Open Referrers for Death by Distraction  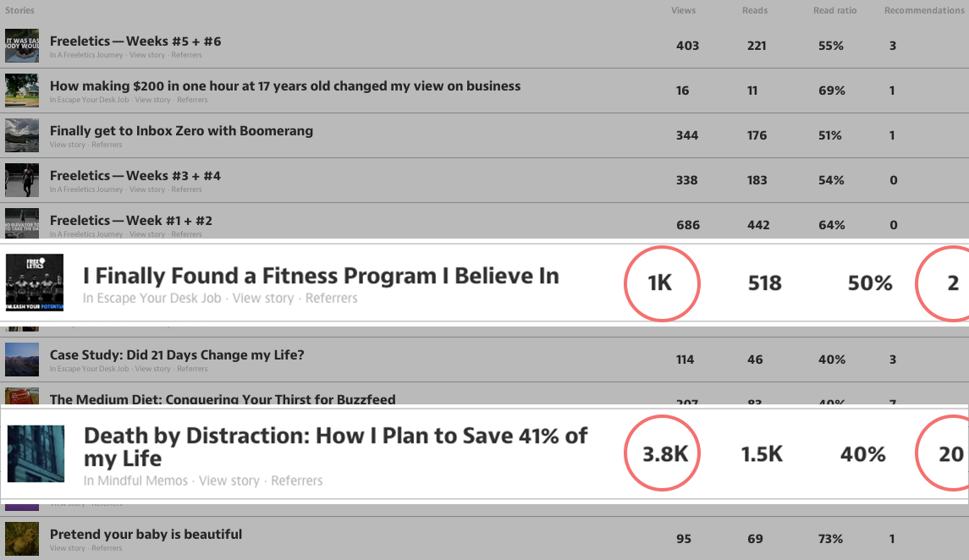(297, 480)
